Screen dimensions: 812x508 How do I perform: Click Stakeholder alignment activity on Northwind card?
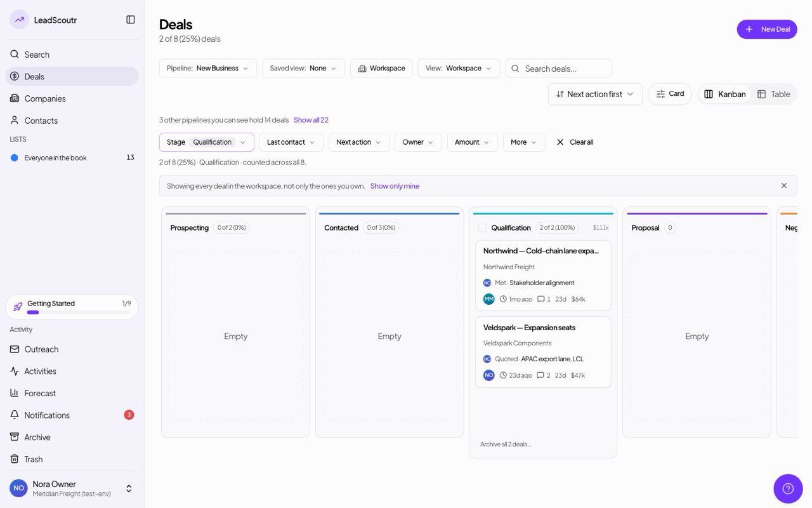tap(542, 283)
